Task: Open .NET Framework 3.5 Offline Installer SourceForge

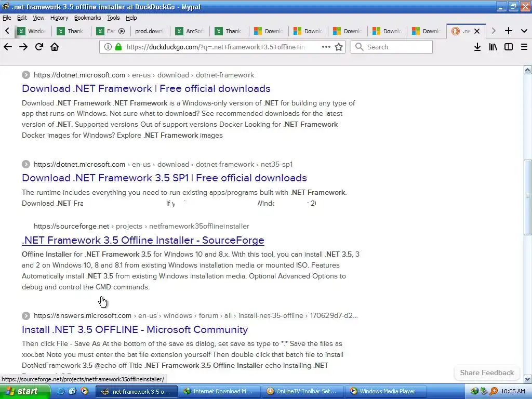Action: point(143,240)
